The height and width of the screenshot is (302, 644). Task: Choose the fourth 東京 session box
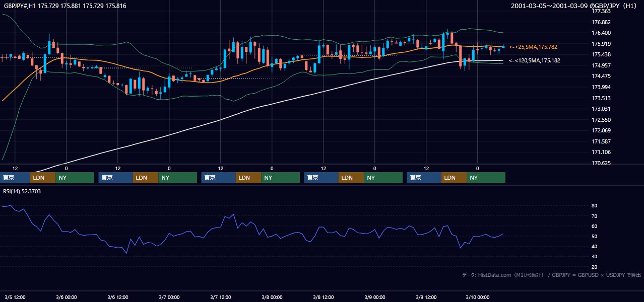tap(321, 178)
